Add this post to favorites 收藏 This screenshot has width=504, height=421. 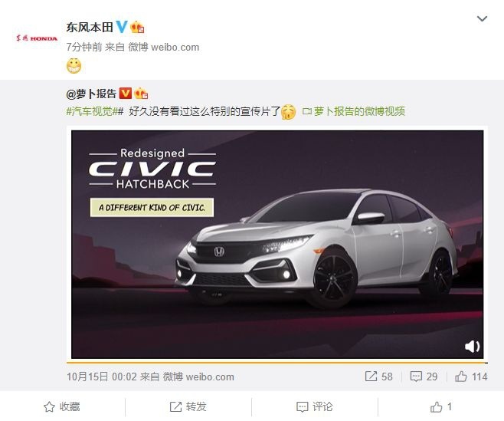[62, 407]
